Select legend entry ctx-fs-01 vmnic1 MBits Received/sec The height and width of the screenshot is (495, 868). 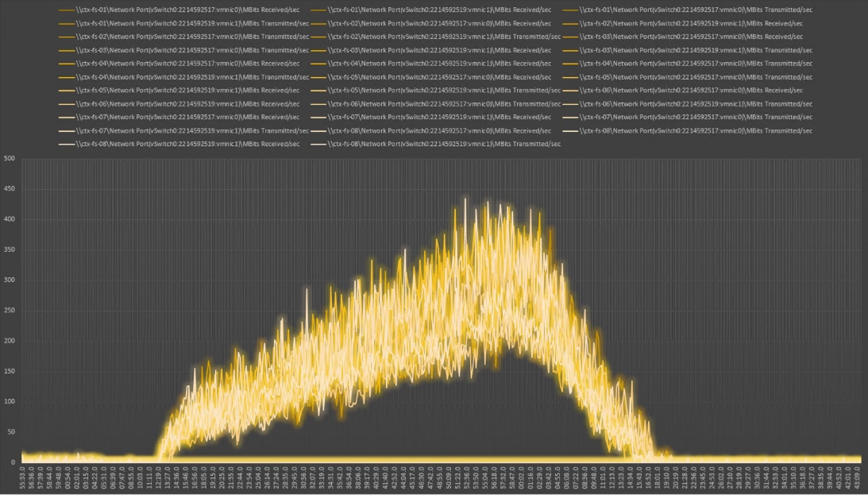pyautogui.click(x=430, y=10)
